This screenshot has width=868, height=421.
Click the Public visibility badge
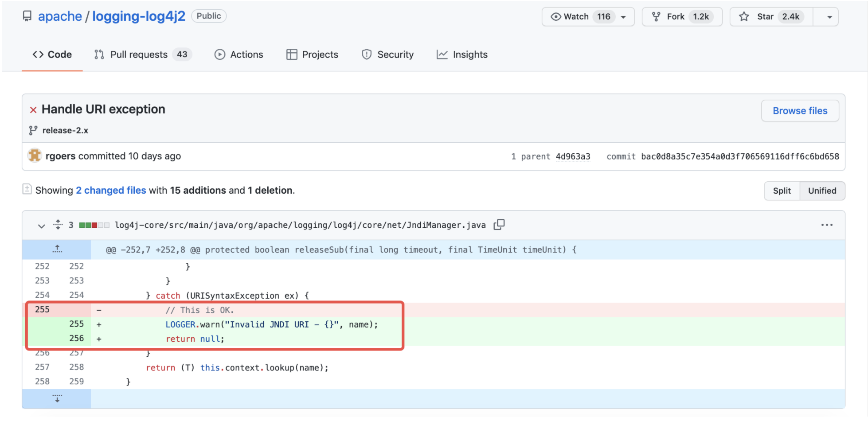click(x=209, y=16)
